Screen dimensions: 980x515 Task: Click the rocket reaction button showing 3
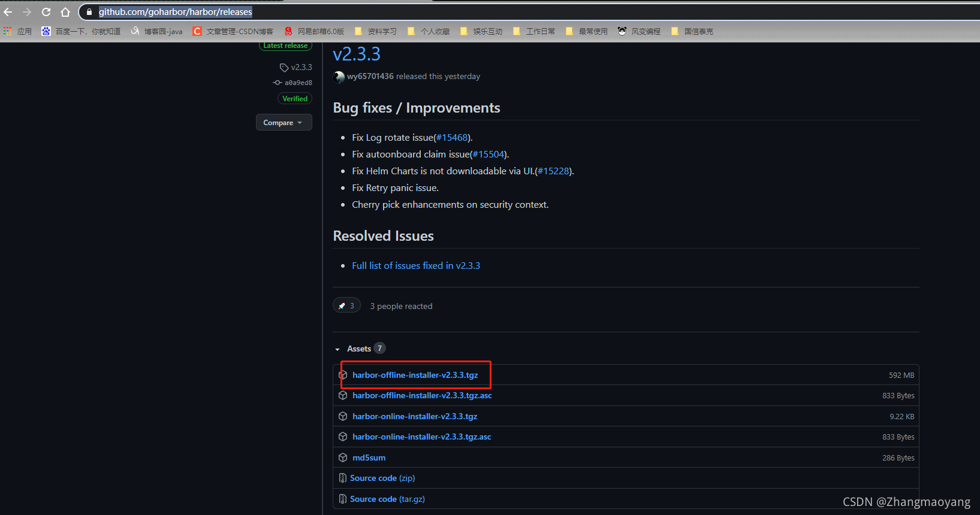point(346,305)
